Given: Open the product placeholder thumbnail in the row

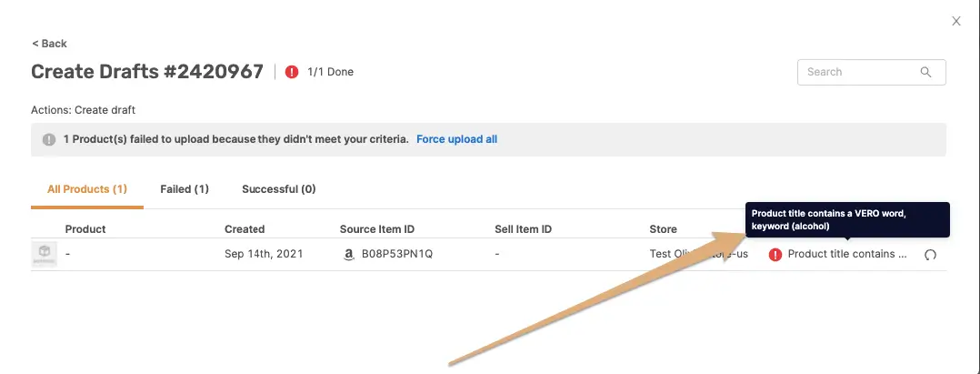Looking at the screenshot, I should pos(45,255).
